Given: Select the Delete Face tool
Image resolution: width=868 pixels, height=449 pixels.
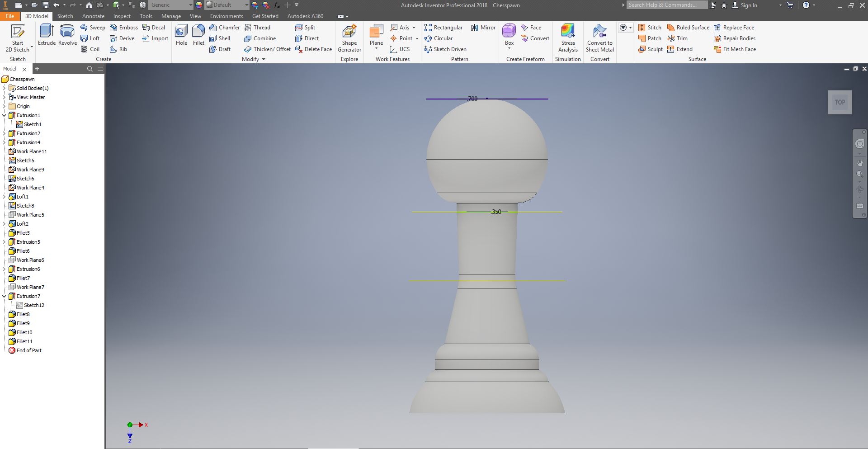Looking at the screenshot, I should coord(313,49).
